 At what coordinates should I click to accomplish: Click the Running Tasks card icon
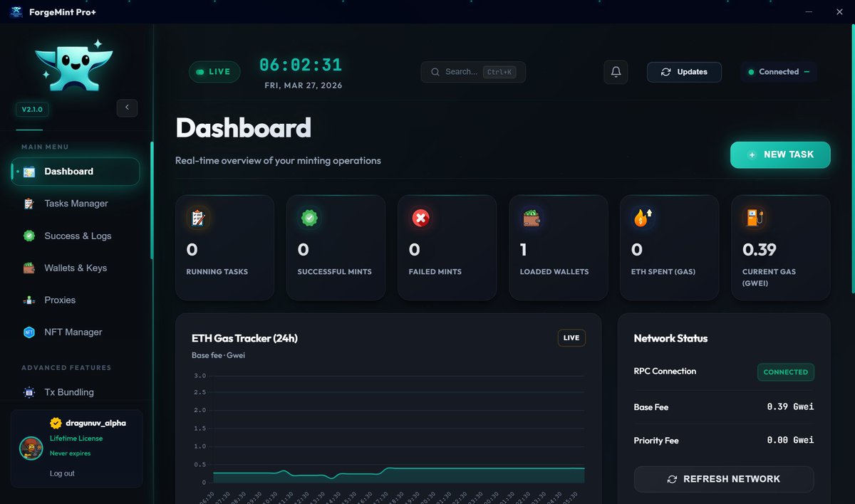(197, 218)
